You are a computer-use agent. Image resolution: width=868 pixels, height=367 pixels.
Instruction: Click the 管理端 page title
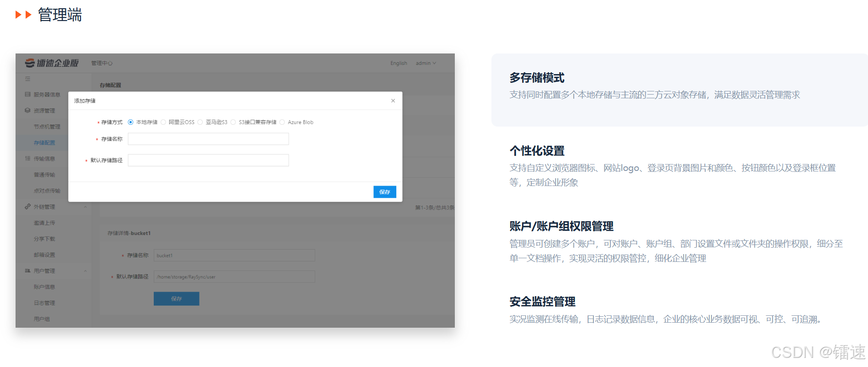point(60,15)
